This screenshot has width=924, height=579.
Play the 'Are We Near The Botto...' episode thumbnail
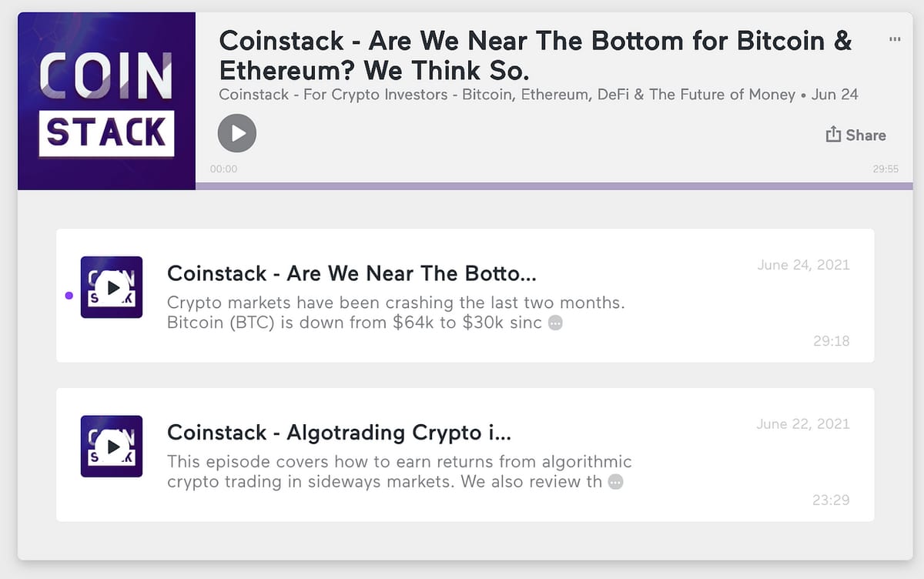tap(112, 287)
